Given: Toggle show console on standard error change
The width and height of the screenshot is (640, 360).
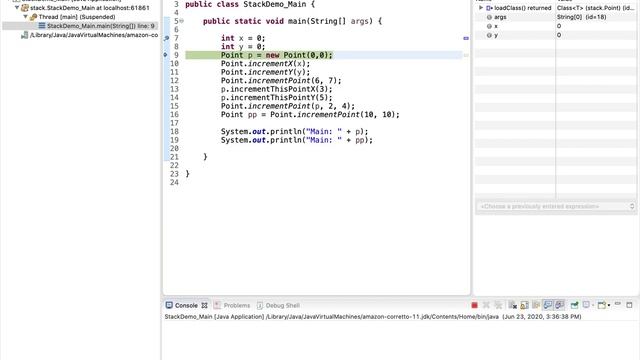Looking at the screenshot, I should (x=559, y=305).
